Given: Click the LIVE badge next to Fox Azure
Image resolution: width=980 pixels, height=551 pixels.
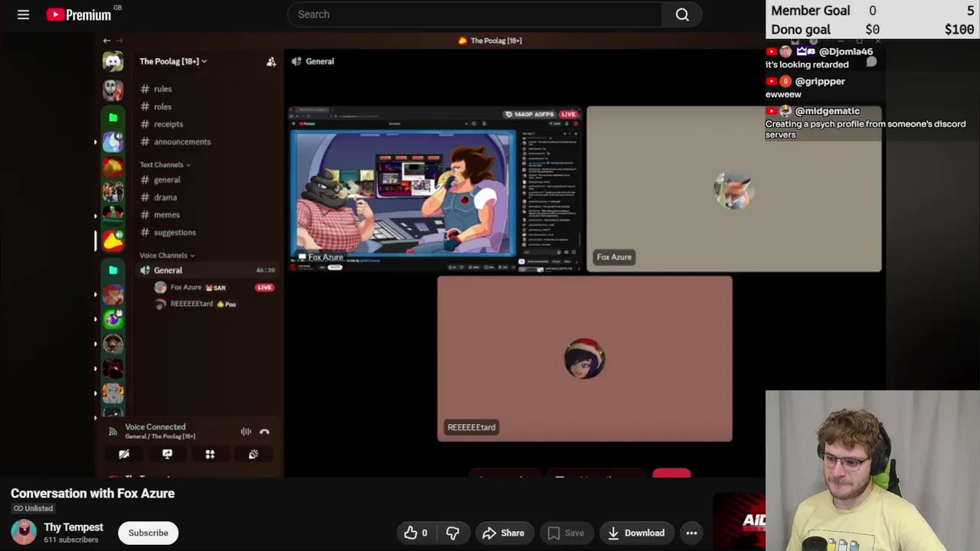Looking at the screenshot, I should click(x=264, y=288).
